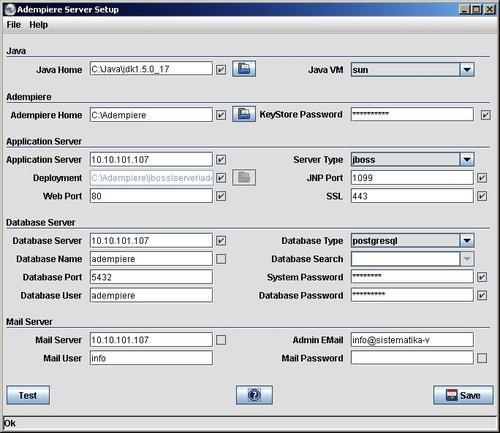The image size is (500, 433).
Task: Open folder browser for Java Home
Action: click(244, 69)
